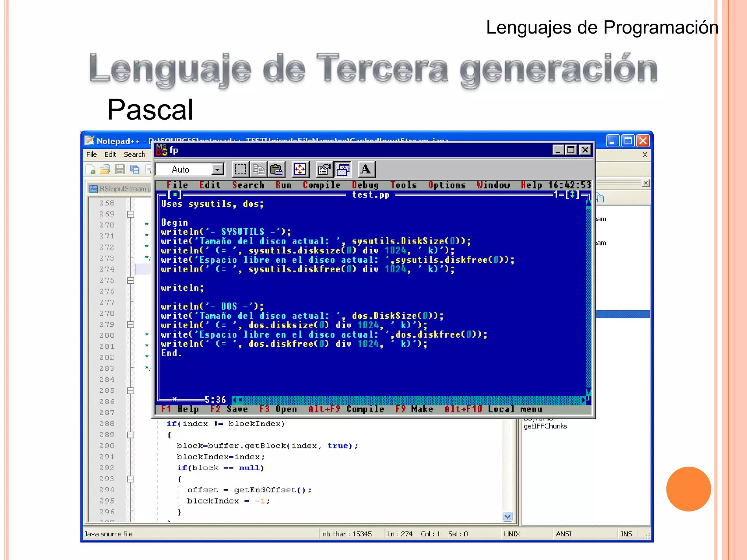The image size is (747, 560).
Task: Open the Debug menu in Free Pascal
Action: pos(365,186)
